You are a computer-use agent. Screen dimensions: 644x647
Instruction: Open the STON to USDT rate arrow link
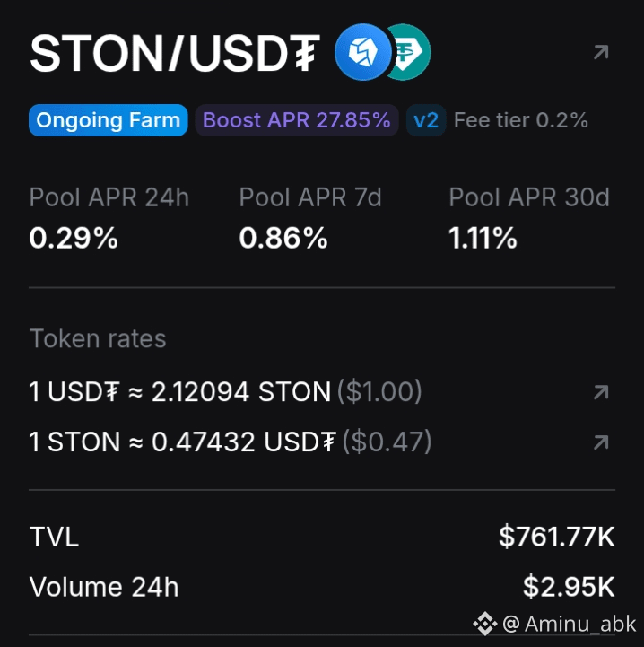pyautogui.click(x=601, y=442)
